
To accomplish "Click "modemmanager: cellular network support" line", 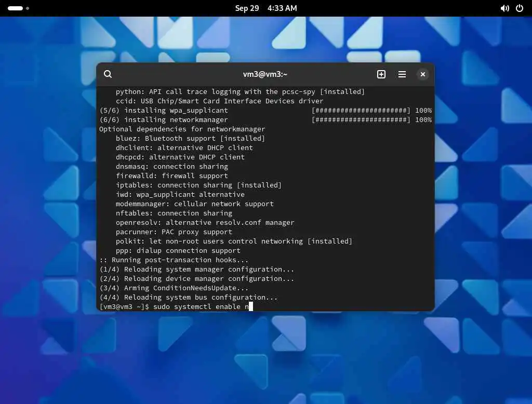I will 195,204.
